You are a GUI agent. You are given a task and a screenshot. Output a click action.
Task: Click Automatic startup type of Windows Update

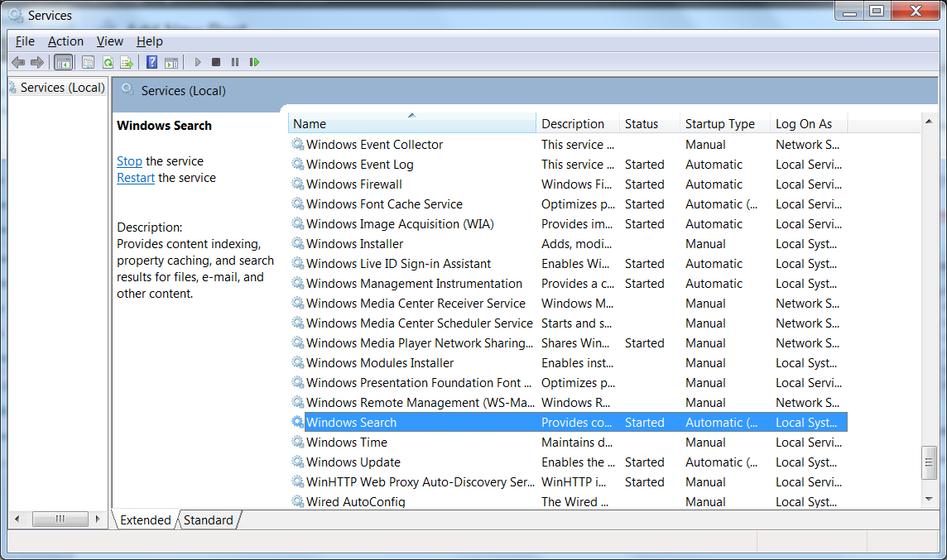[721, 462]
